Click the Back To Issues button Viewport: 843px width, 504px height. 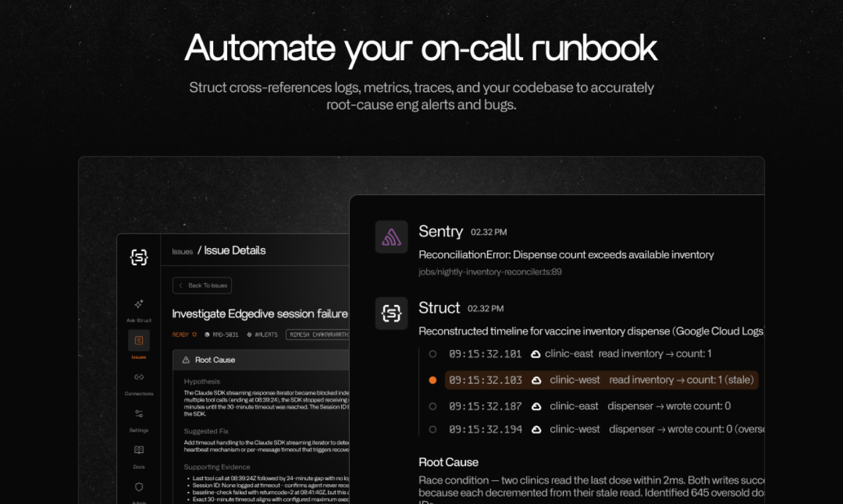(x=202, y=285)
